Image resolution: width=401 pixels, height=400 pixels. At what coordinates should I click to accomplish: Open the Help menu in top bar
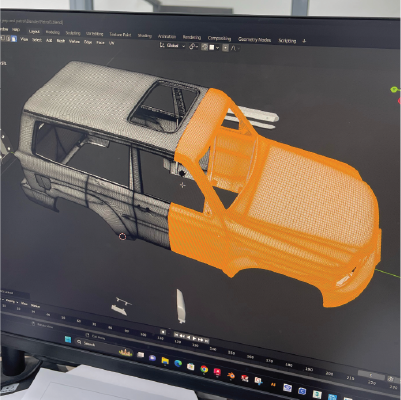16,30
